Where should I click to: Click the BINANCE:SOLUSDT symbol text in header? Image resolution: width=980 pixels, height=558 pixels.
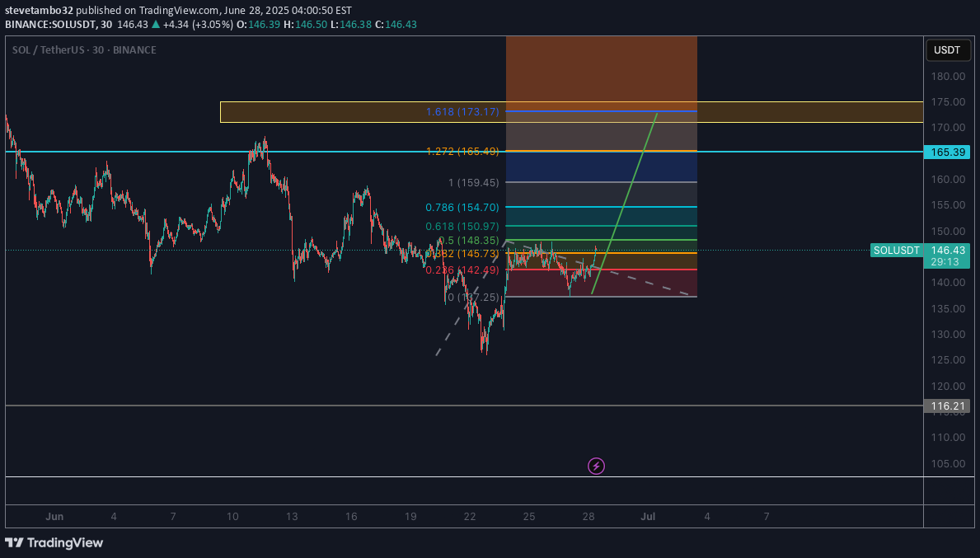pos(50,25)
